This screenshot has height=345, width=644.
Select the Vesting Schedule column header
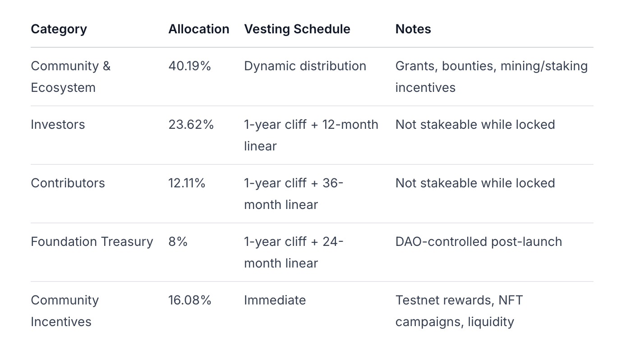pyautogui.click(x=297, y=29)
